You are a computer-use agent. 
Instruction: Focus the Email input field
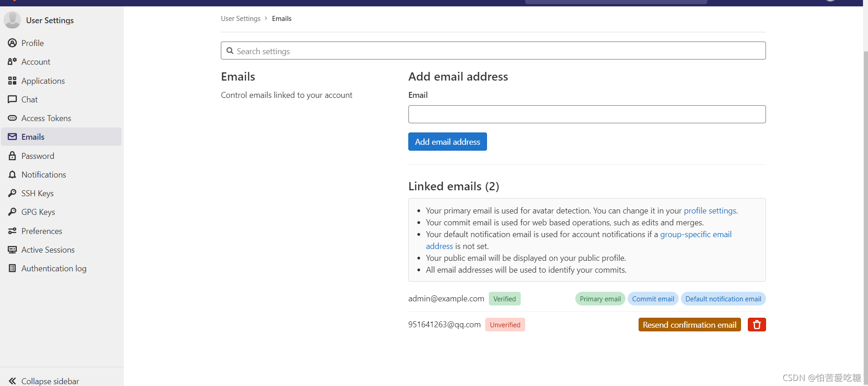pos(587,114)
